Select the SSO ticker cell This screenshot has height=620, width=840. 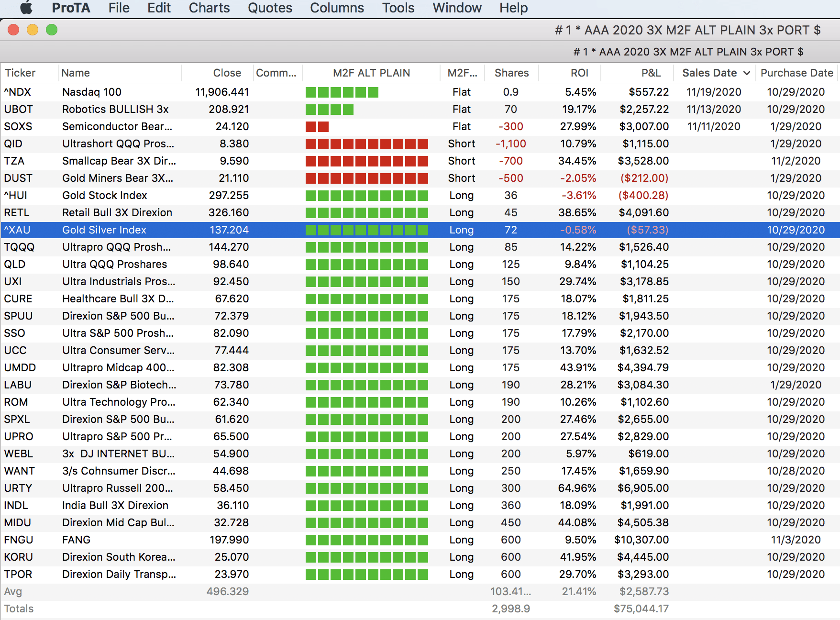(x=14, y=333)
